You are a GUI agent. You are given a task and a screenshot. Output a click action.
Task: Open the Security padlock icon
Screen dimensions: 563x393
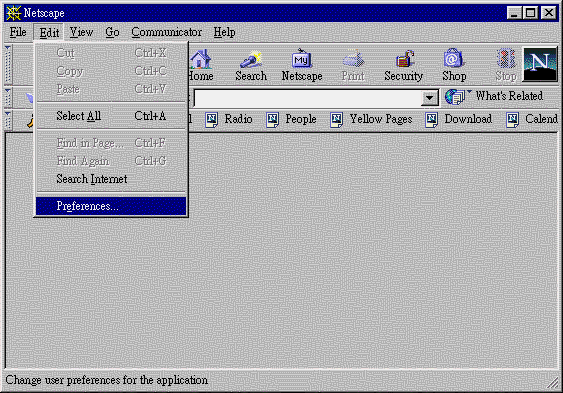404,65
